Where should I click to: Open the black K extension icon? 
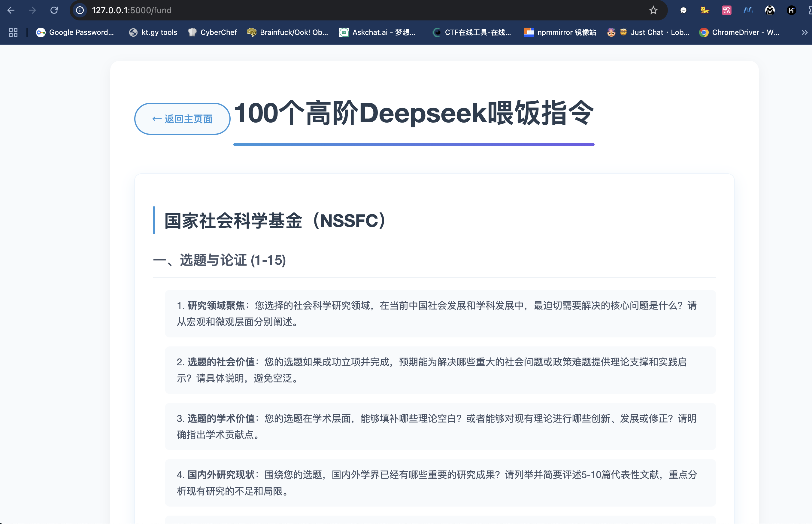[791, 10]
